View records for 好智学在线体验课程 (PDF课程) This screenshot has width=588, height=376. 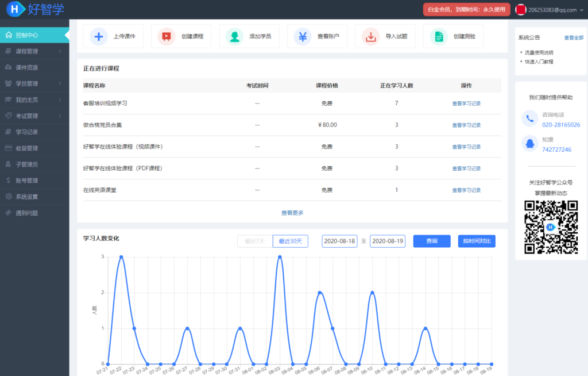pos(466,168)
